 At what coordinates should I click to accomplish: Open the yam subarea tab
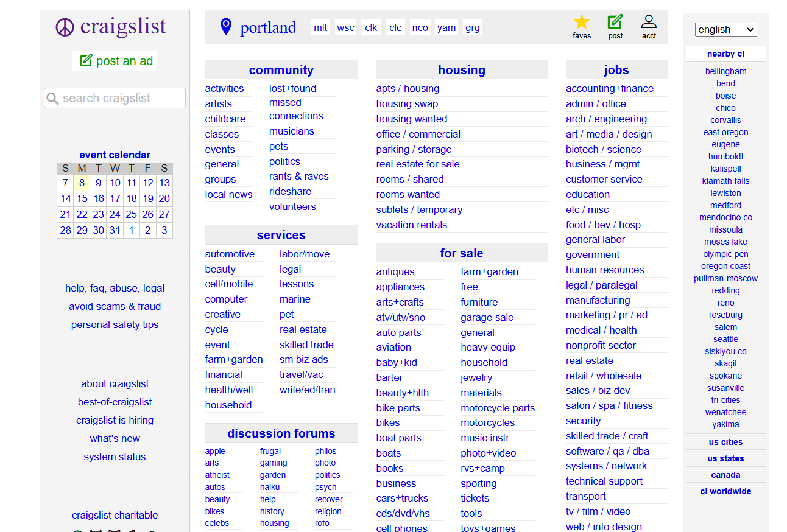point(446,27)
